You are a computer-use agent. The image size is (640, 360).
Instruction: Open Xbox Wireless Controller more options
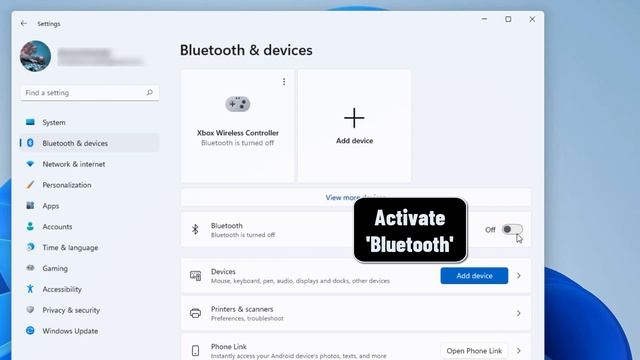coord(284,82)
